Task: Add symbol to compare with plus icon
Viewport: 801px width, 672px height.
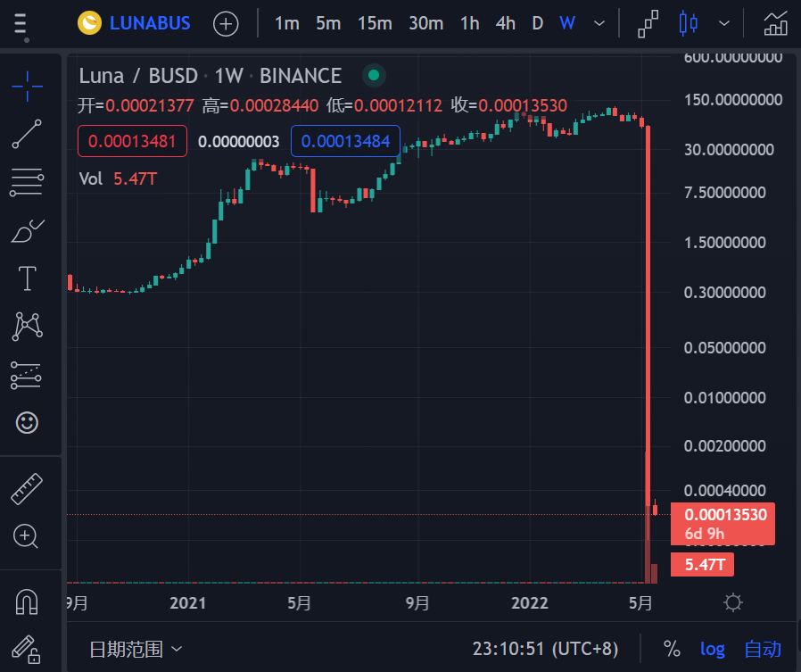Action: click(226, 23)
